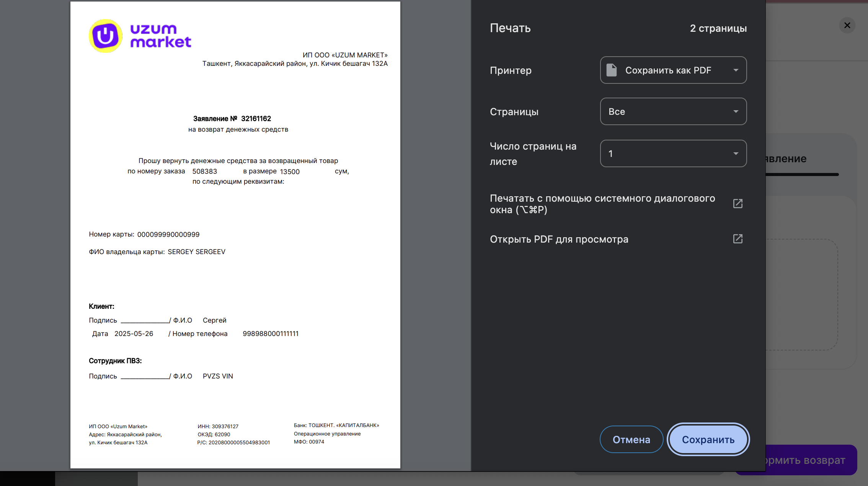
Task: Choose Открыть PDF для просмотра
Action: tap(559, 239)
